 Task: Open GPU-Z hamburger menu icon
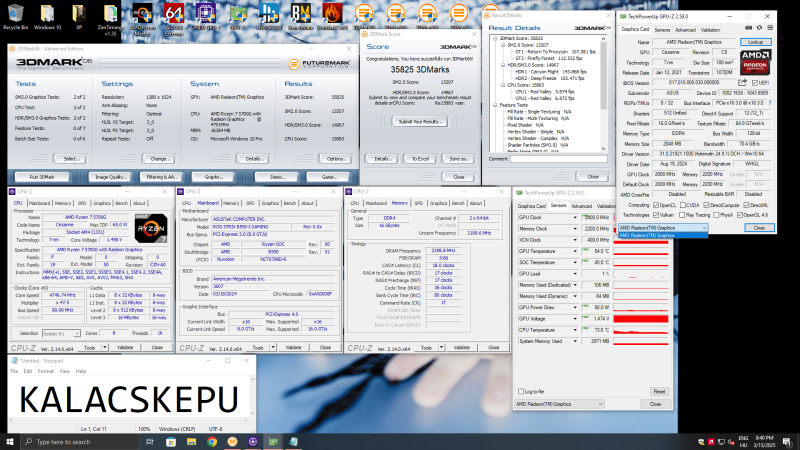click(x=770, y=28)
